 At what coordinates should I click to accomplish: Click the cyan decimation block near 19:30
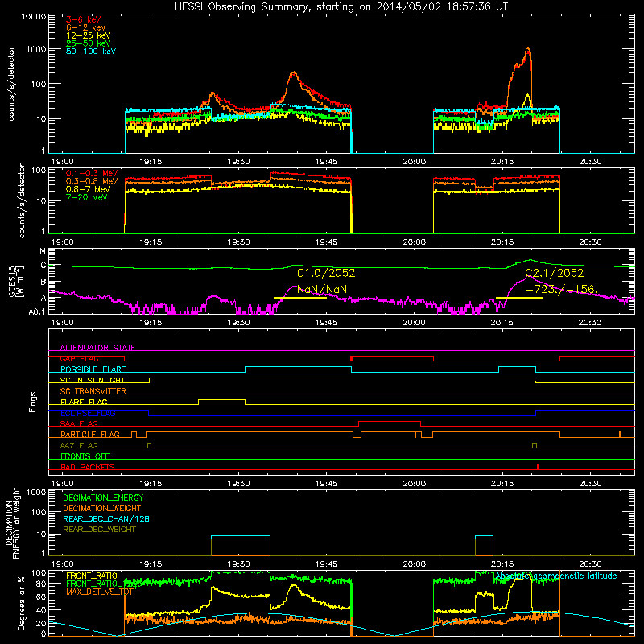(241, 536)
